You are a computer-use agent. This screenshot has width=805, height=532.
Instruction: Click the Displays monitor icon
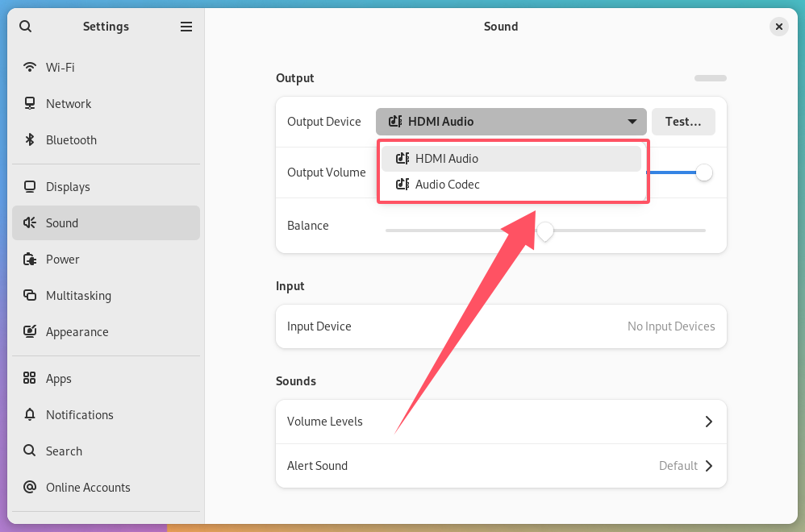pyautogui.click(x=30, y=187)
